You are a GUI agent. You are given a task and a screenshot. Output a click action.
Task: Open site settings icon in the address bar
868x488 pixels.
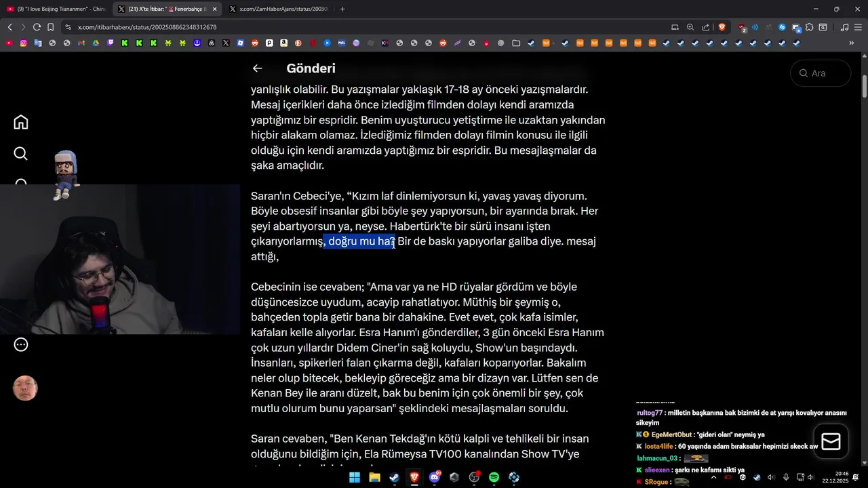pos(68,27)
